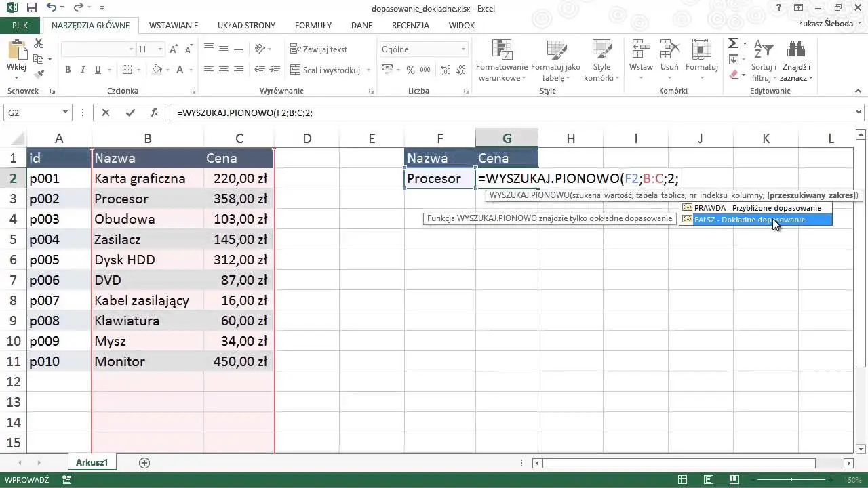
Task: Click the Format Painter brush icon
Action: (x=39, y=74)
